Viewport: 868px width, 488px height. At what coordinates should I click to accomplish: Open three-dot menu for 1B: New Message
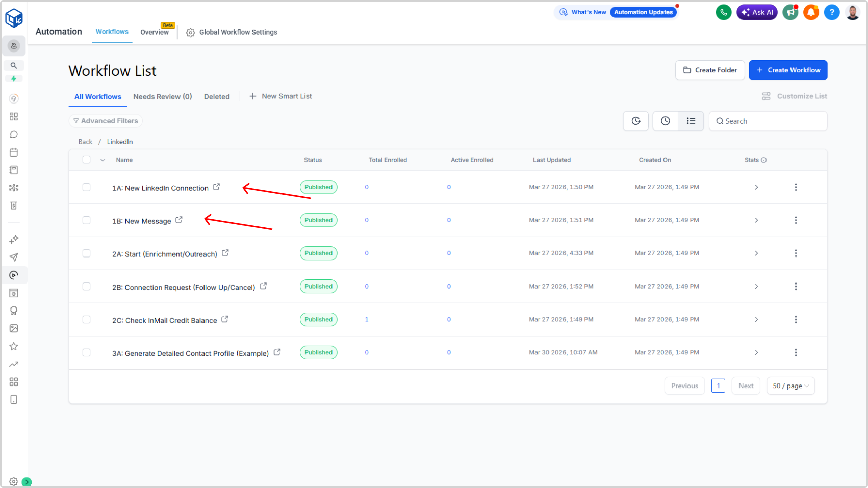click(796, 220)
